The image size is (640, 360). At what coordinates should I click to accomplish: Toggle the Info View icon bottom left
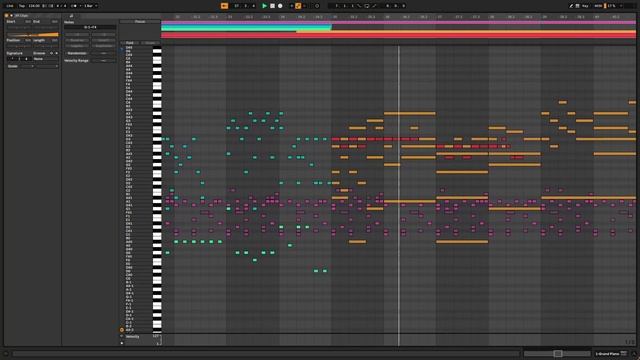point(6,354)
